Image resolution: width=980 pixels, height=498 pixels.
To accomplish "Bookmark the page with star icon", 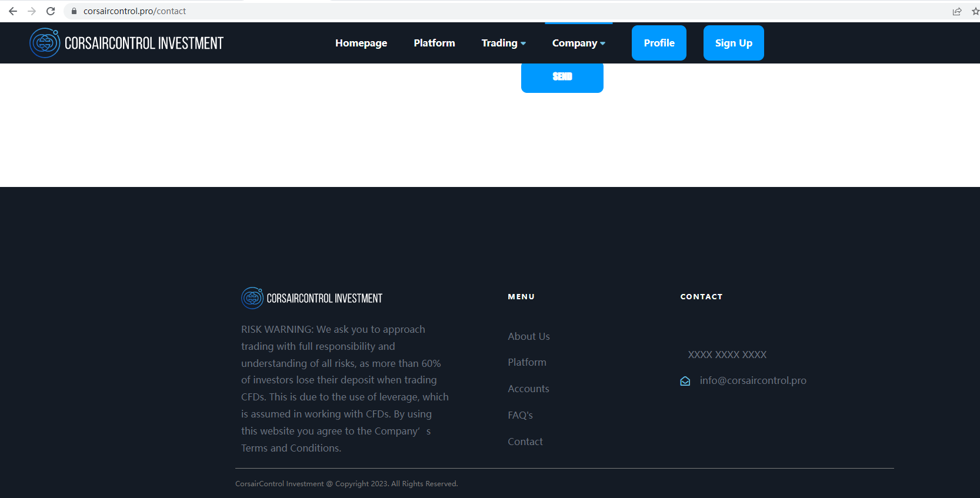I will (x=975, y=11).
